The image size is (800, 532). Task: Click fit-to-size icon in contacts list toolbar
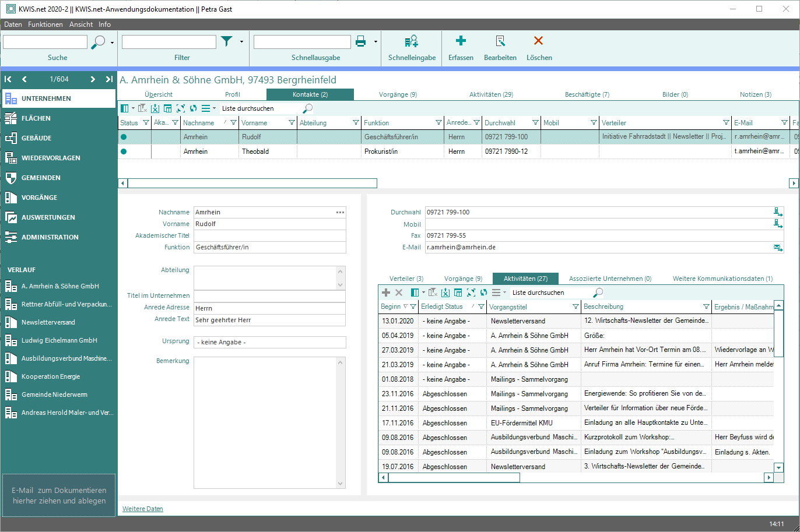180,108
